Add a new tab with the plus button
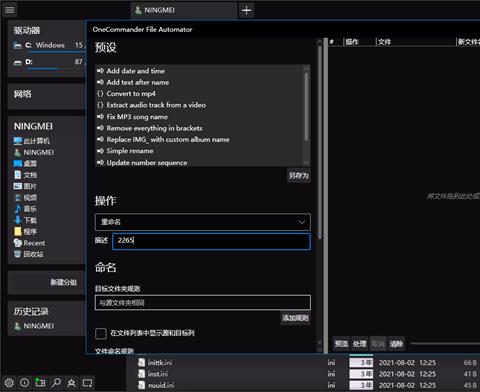This screenshot has width=480, height=392. [x=246, y=10]
